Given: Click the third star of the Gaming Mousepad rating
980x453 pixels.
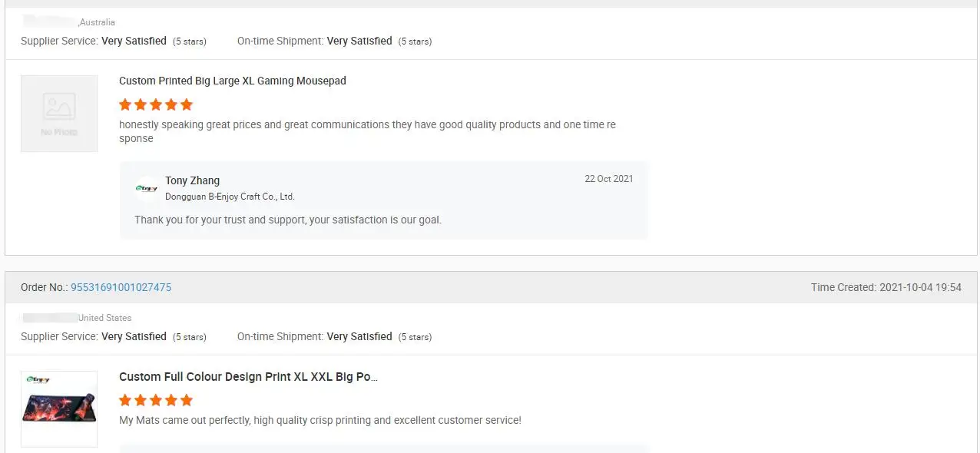Looking at the screenshot, I should point(156,104).
